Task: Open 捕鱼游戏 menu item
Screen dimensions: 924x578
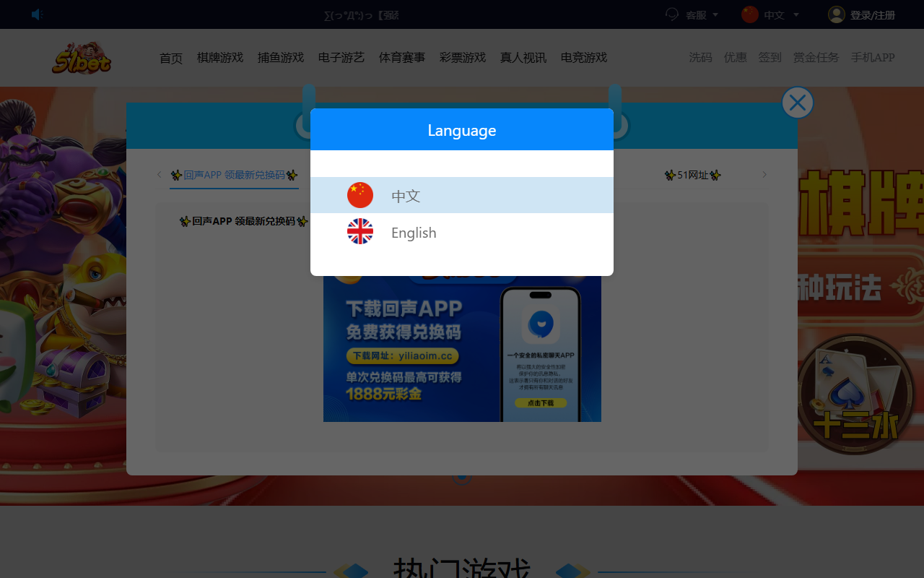Action: (x=281, y=58)
